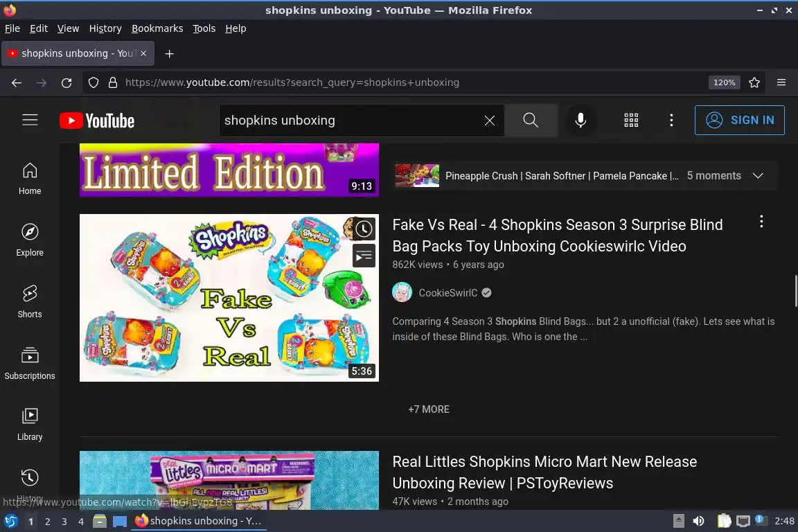Image resolution: width=798 pixels, height=532 pixels.
Task: Click the taskbar clock 2:48
Action: point(783,521)
